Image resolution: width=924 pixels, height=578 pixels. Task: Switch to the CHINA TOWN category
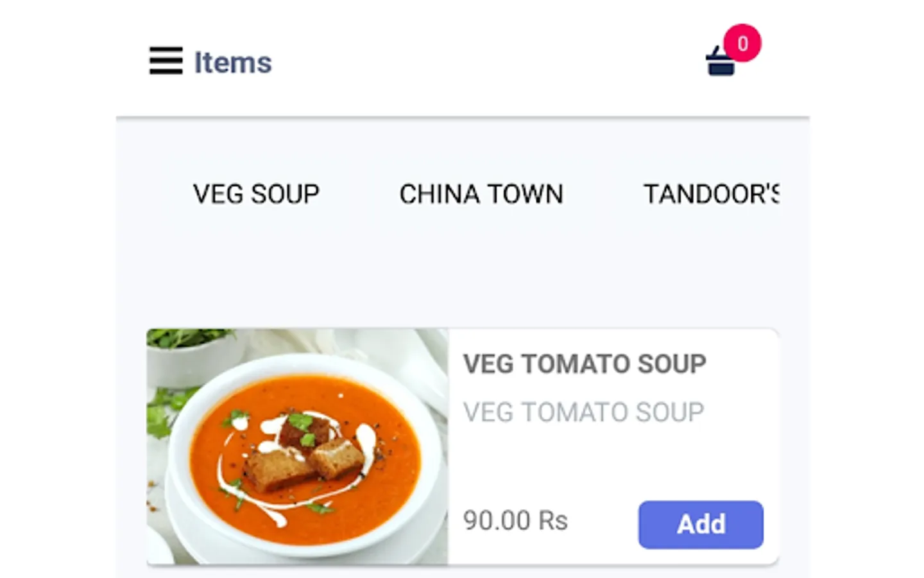[x=481, y=194]
